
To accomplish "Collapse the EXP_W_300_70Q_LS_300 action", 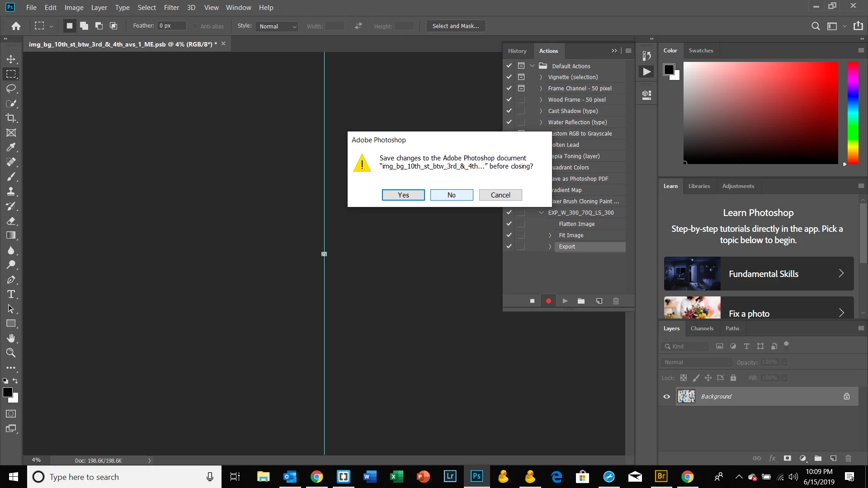I will point(541,212).
